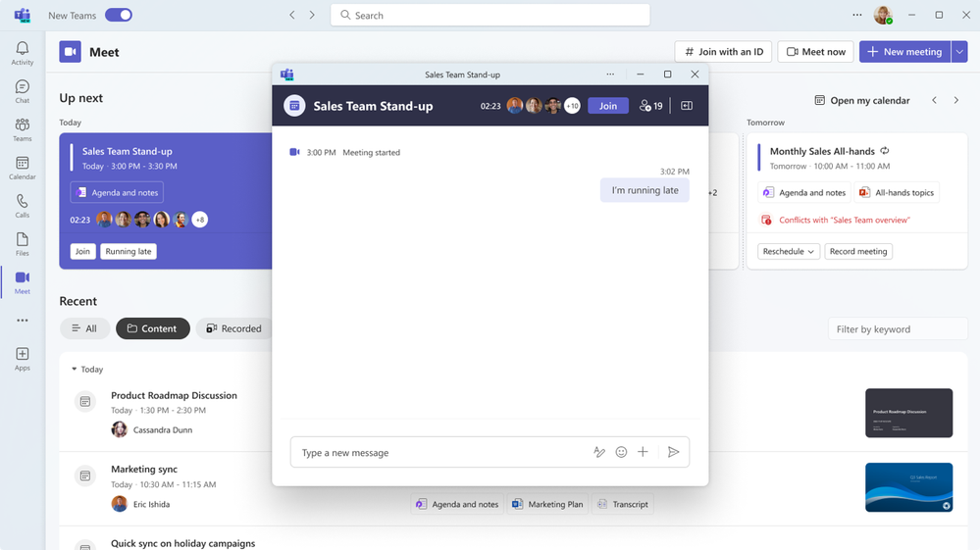Select the All filter tab
The width and height of the screenshot is (980, 550).
84,328
